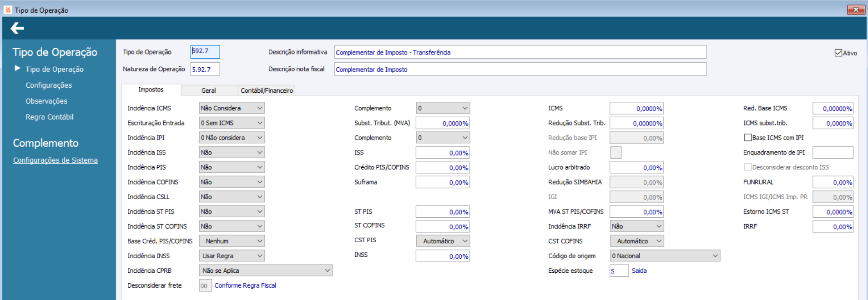Open the CST COFINS dropdown
The height and width of the screenshot is (300, 868).
tap(637, 241)
